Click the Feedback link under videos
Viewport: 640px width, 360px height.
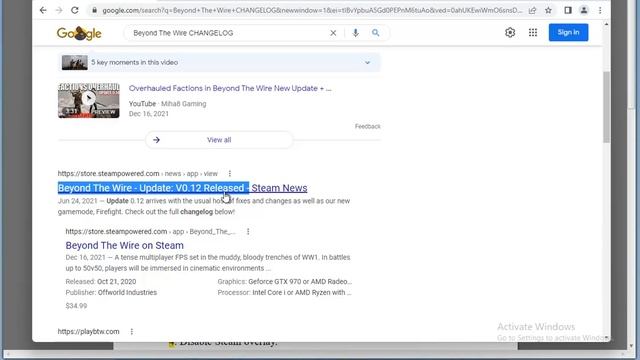pos(367,127)
